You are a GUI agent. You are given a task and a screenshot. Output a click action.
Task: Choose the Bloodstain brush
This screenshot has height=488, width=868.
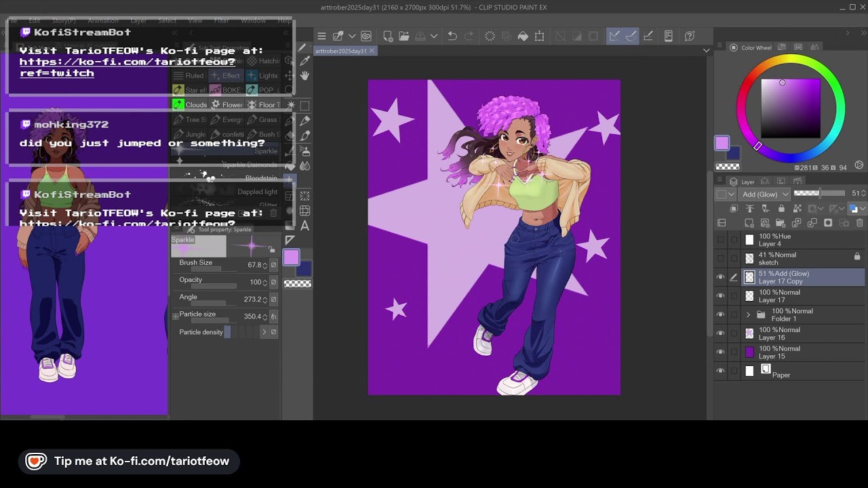(225, 178)
